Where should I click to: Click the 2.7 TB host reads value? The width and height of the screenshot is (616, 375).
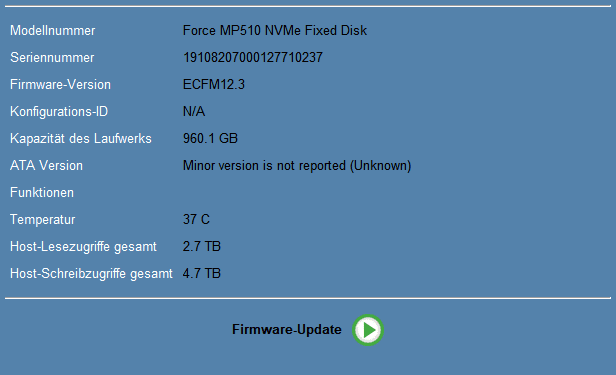click(202, 247)
